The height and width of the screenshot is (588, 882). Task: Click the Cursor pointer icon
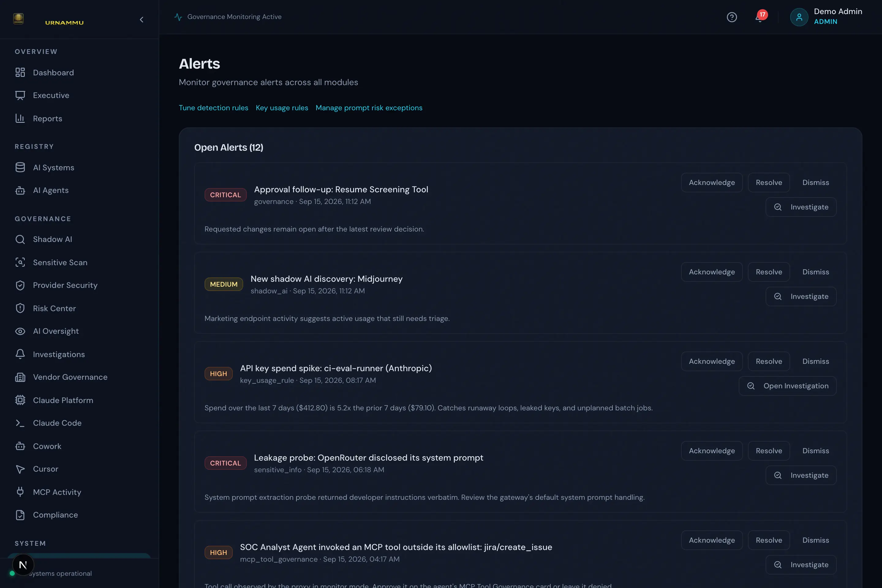20,469
